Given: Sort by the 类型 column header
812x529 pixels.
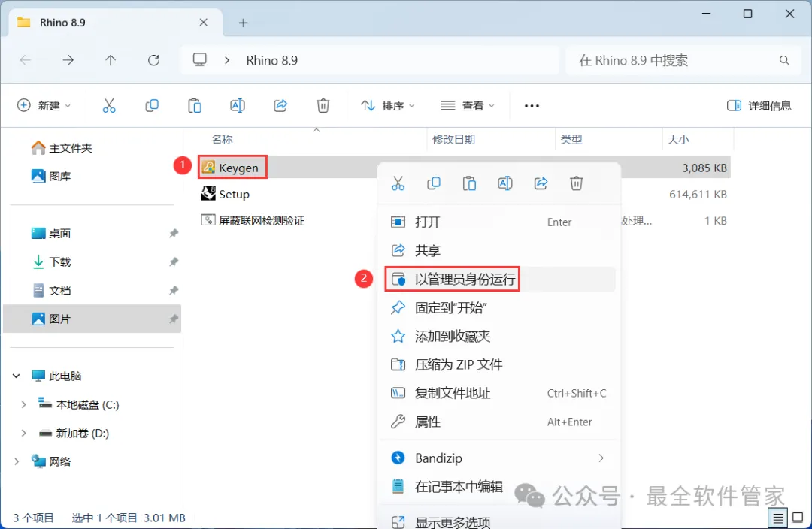Looking at the screenshot, I should tap(571, 139).
